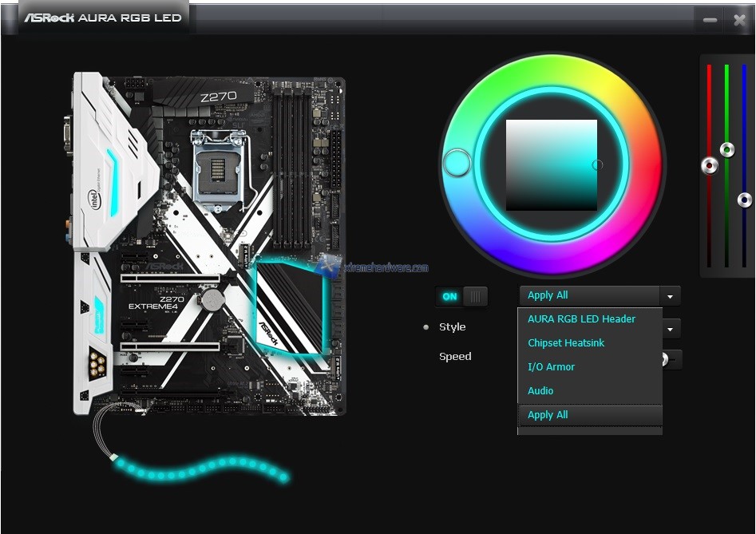This screenshot has width=756, height=534.
Task: Click the center of the saturation square
Action: coord(552,165)
